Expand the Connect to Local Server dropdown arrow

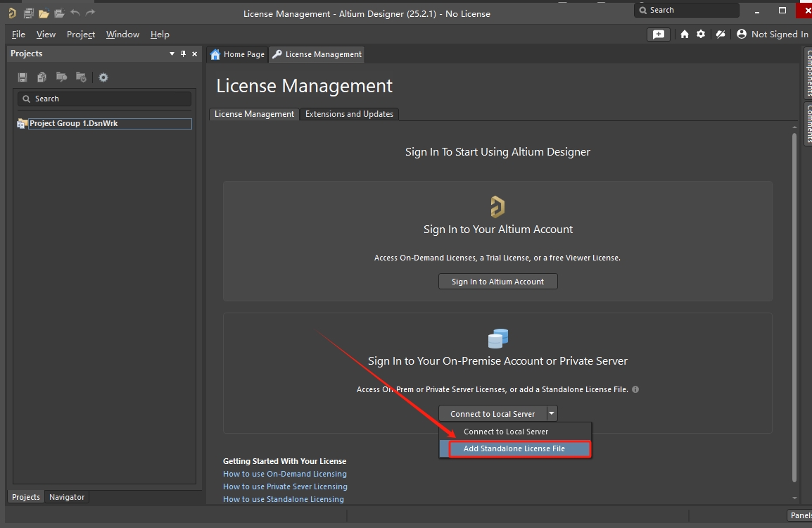click(x=552, y=414)
